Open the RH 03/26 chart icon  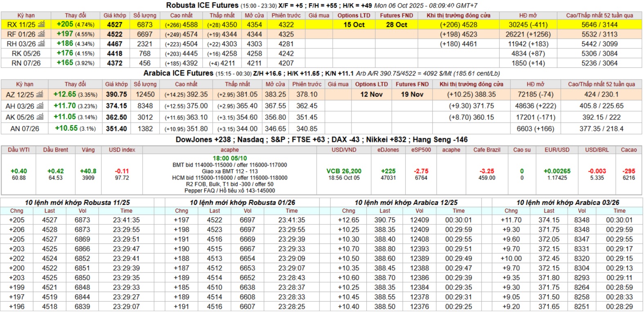pyautogui.click(x=41, y=44)
